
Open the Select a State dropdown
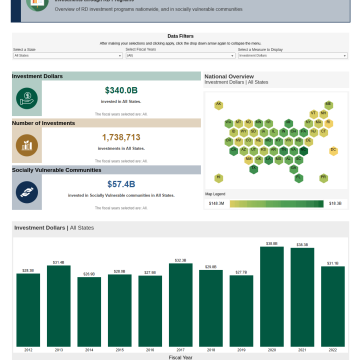pyautogui.click(x=68, y=56)
